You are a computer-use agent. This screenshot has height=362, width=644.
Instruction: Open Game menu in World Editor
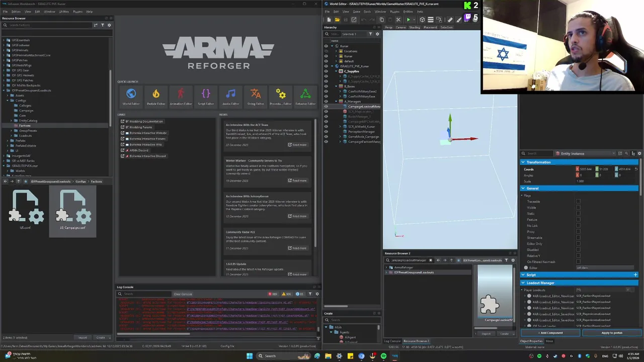pyautogui.click(x=356, y=12)
